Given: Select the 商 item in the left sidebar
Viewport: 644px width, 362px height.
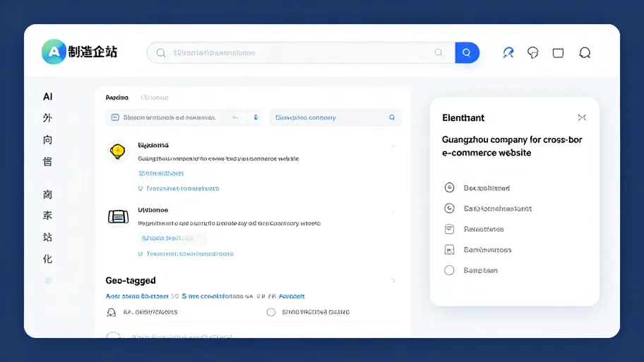Looking at the screenshot, I should pos(47,194).
